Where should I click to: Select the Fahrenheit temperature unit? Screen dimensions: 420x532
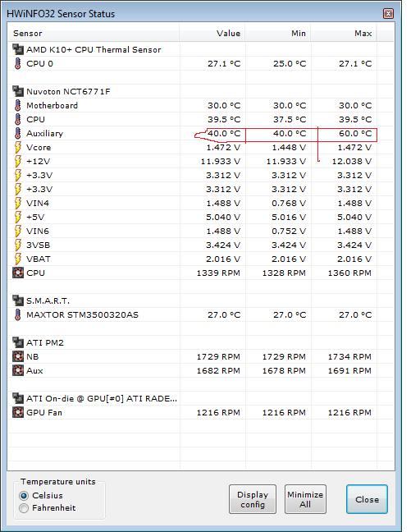(x=24, y=508)
